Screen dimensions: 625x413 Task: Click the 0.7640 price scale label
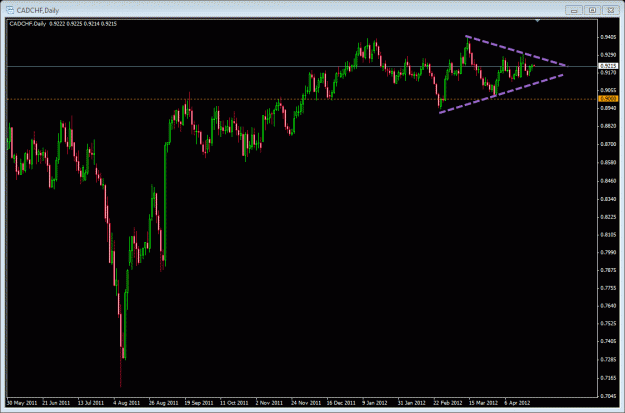coord(608,306)
